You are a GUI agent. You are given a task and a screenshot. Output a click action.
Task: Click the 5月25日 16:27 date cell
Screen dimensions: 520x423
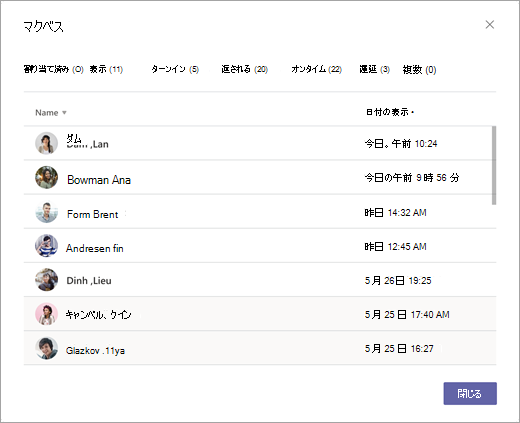(x=399, y=349)
